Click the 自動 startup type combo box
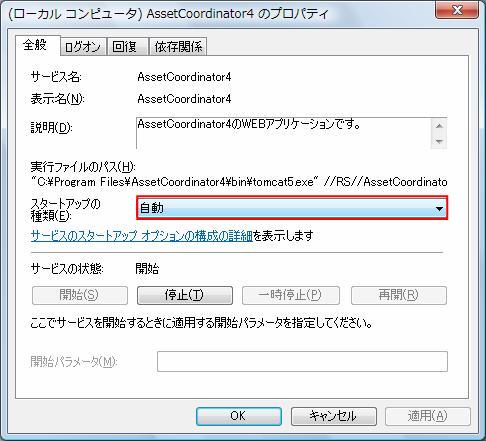486x441 pixels. 292,208
